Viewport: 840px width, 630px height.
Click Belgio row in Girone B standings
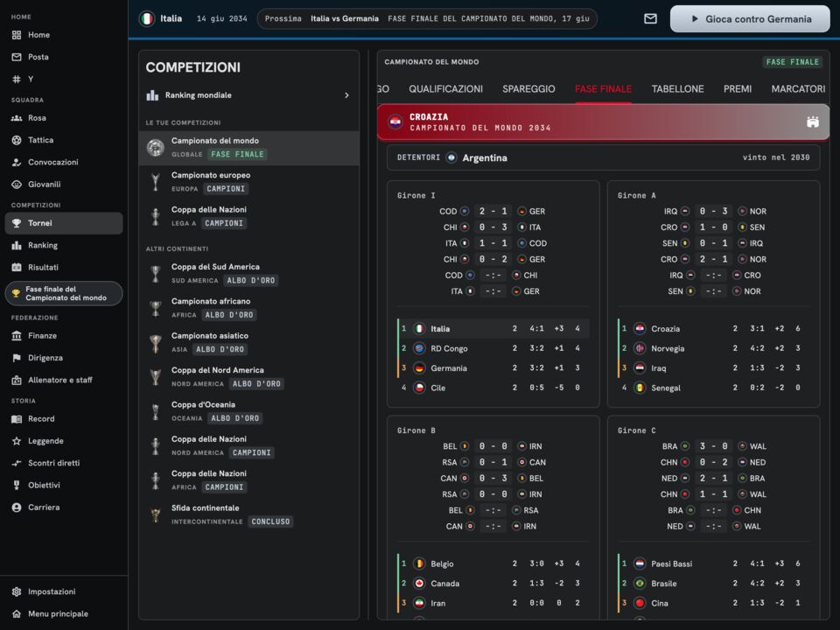tap(493, 563)
